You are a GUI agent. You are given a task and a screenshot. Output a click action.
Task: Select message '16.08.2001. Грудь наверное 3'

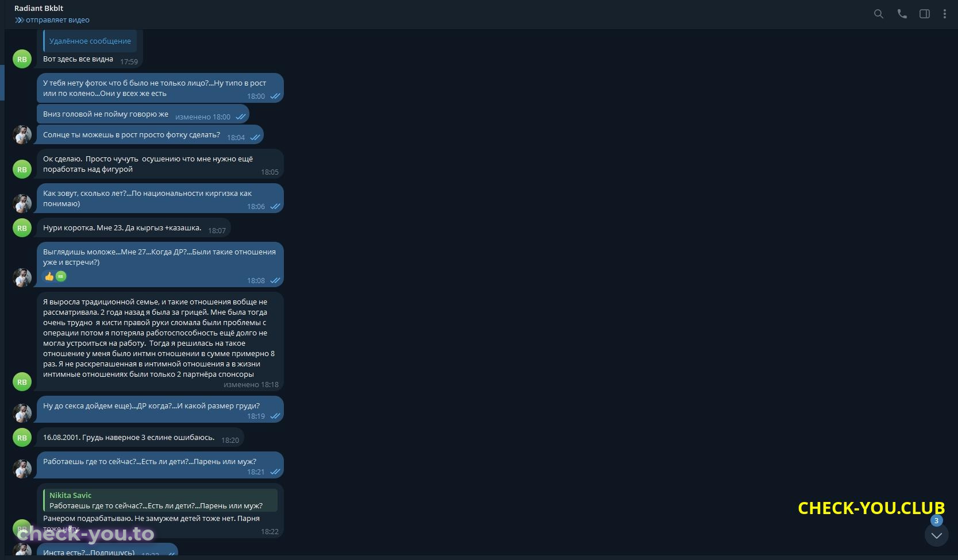141,438
